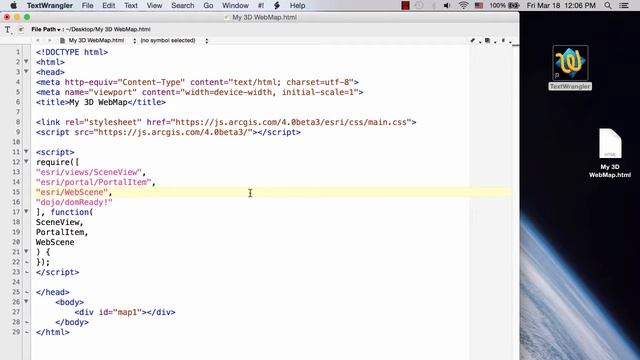Click the proxy document icon in title bar
The width and height of the screenshot is (640, 360).
point(227,17)
